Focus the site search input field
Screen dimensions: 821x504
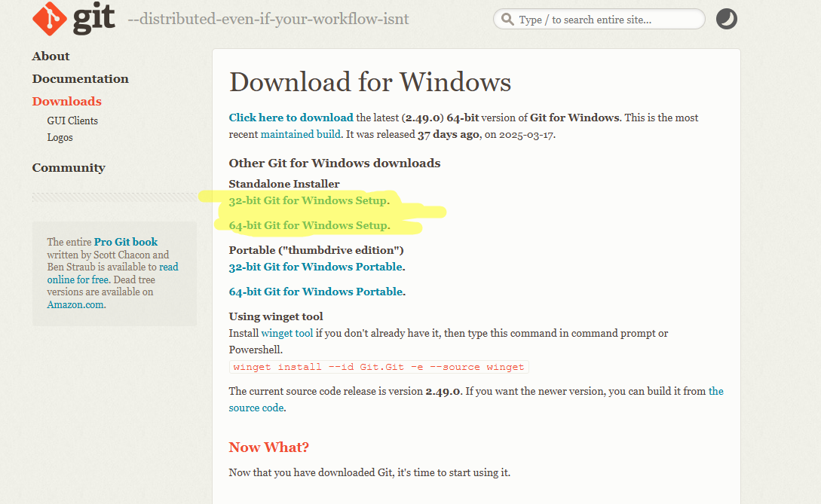click(x=599, y=20)
